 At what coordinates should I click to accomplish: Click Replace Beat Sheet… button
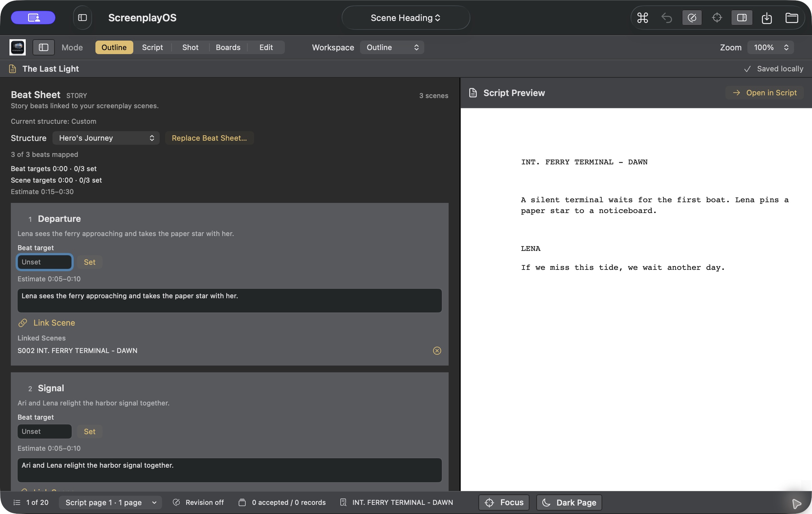tap(209, 138)
